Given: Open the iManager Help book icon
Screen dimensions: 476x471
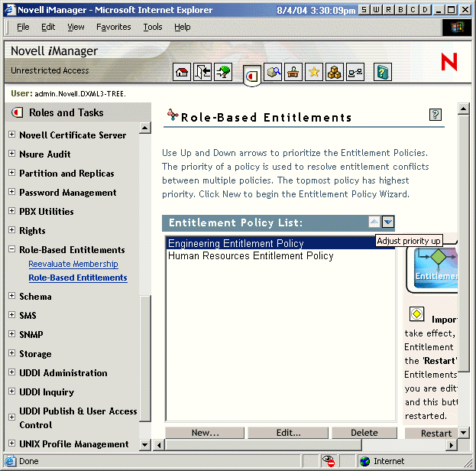Looking at the screenshot, I should click(x=383, y=72).
